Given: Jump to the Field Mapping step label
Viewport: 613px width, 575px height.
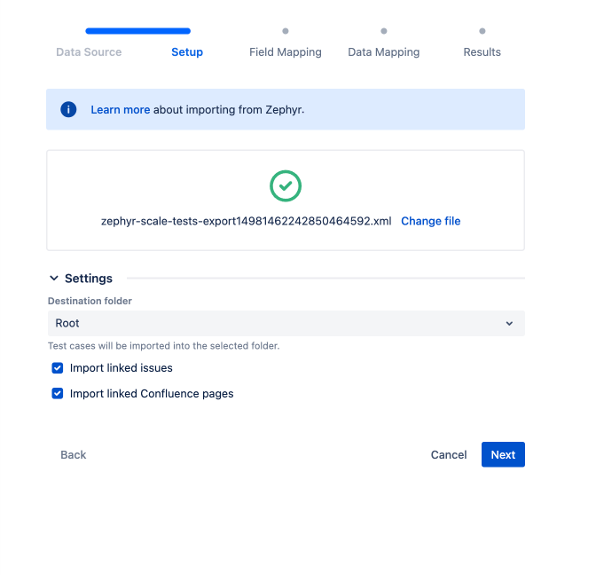Looking at the screenshot, I should 285,52.
